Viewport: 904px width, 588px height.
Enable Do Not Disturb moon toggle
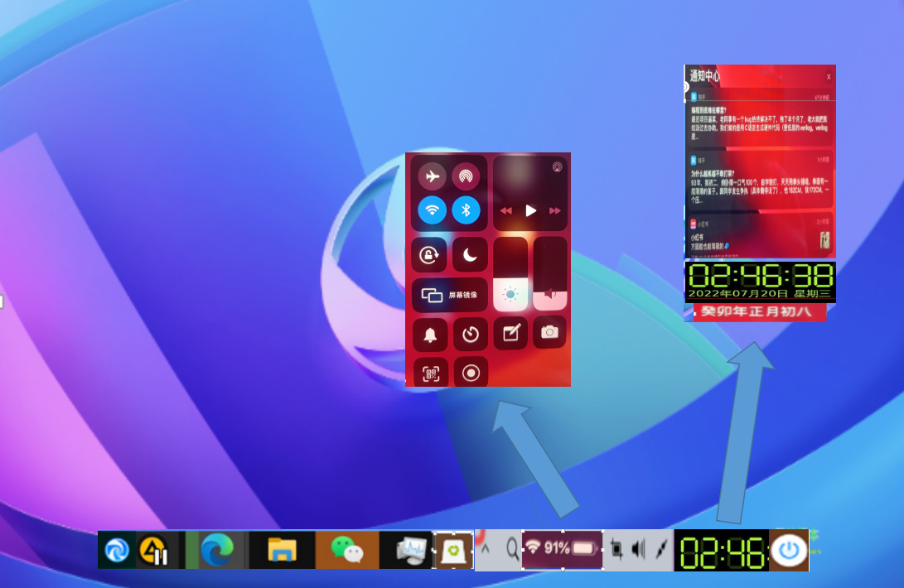(470, 254)
